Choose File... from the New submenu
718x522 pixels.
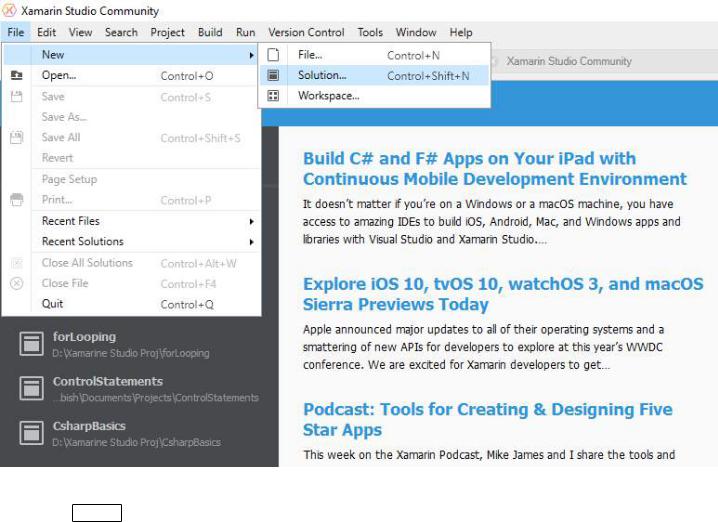pos(375,55)
